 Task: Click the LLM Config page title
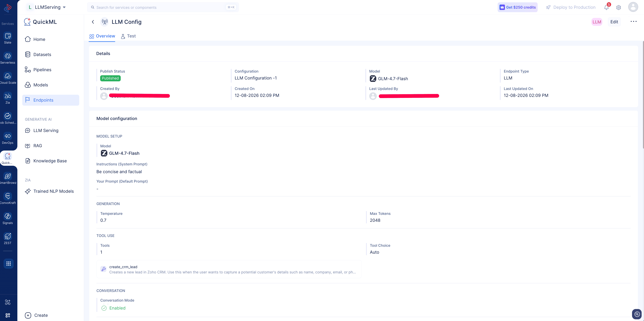click(126, 22)
